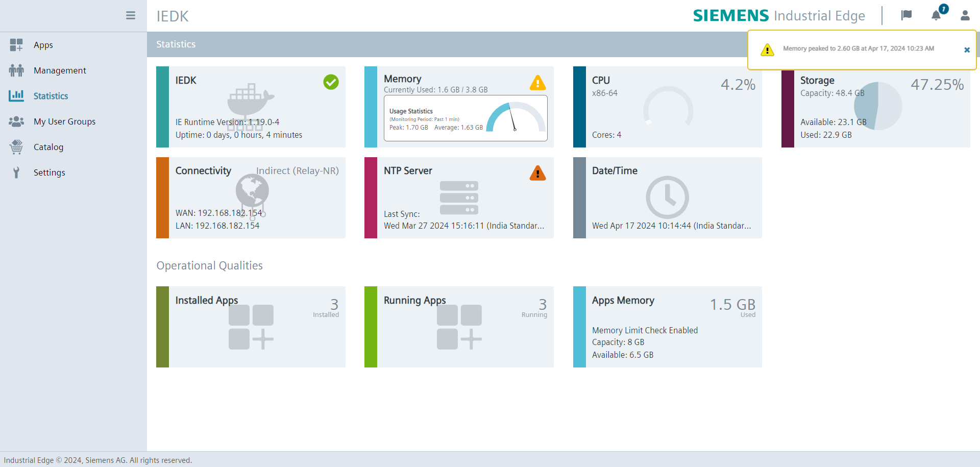Open the user profile icon

pyautogui.click(x=965, y=15)
